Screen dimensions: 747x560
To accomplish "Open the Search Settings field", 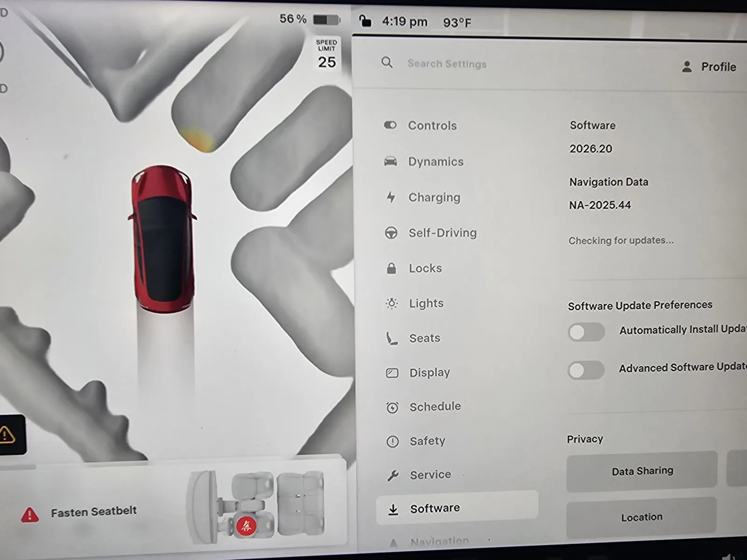I will tap(447, 63).
